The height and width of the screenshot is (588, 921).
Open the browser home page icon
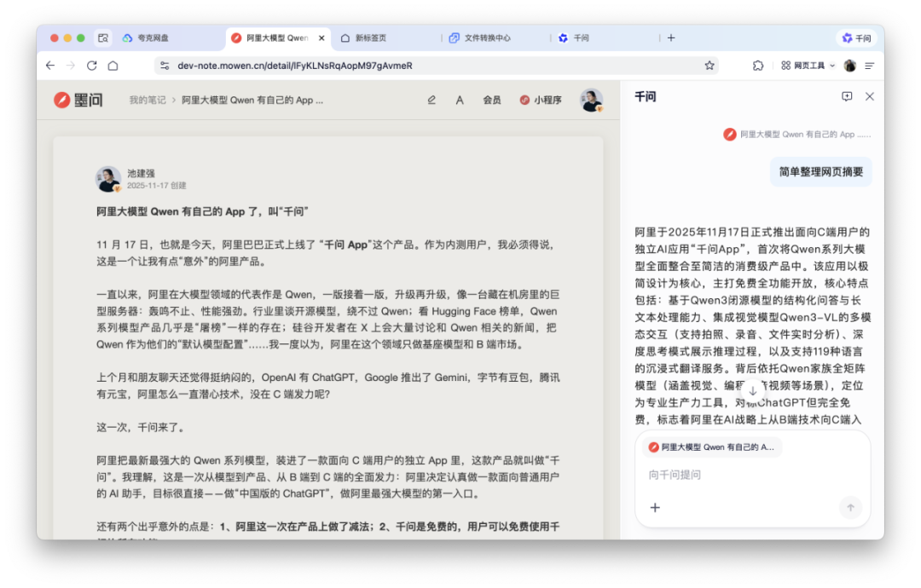113,66
